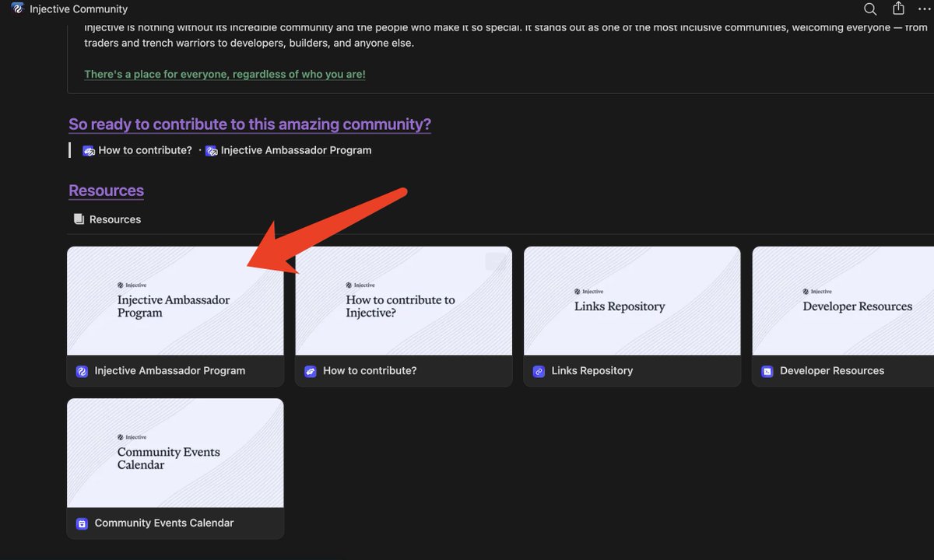Viewport: 934px width, 560px height.
Task: Open the Community Events Calendar cover thumbnail
Action: click(x=175, y=453)
